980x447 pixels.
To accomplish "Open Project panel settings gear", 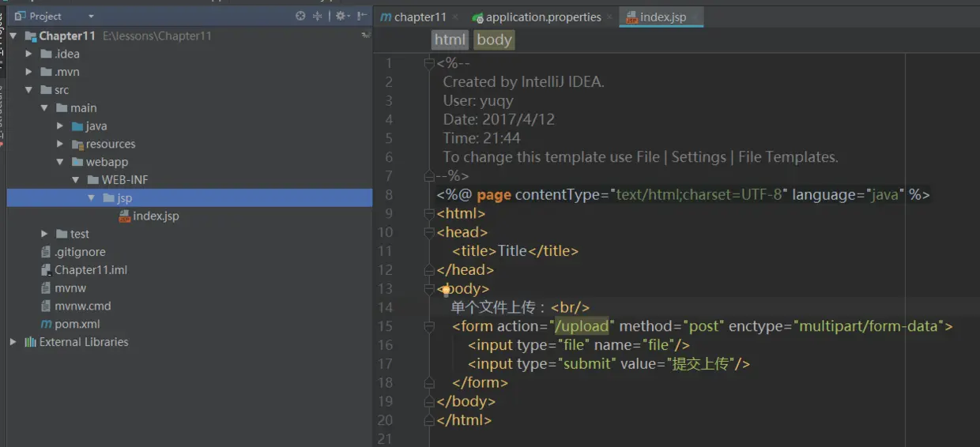I will 341,16.
